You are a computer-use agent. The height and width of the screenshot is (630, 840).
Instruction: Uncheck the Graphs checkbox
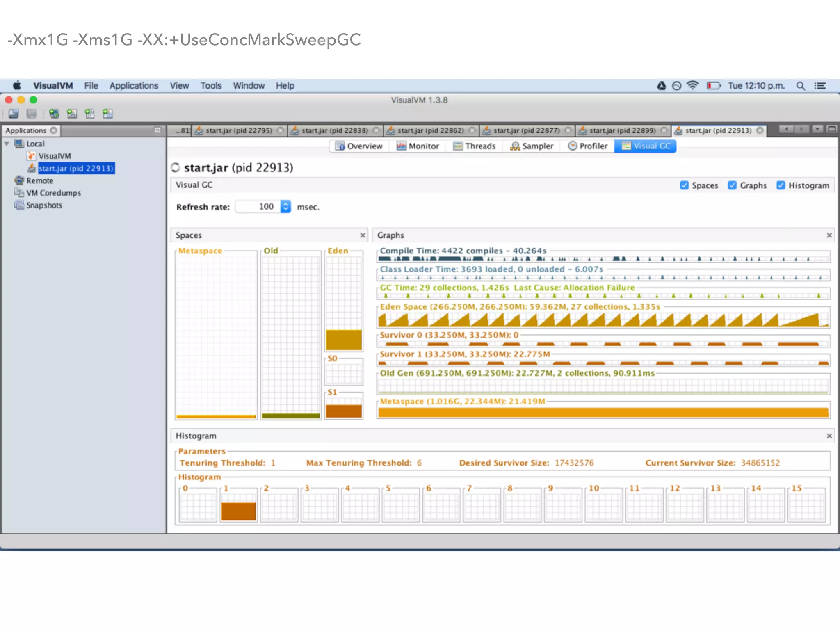point(732,185)
